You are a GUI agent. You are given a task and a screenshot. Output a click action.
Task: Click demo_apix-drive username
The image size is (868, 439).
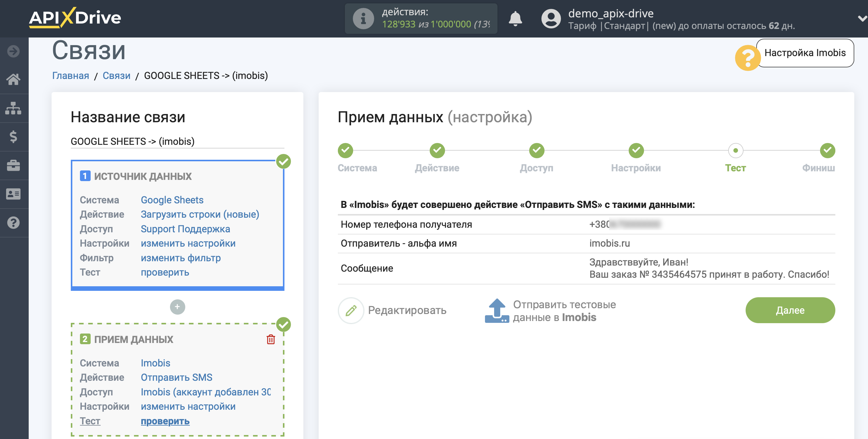[x=611, y=13]
